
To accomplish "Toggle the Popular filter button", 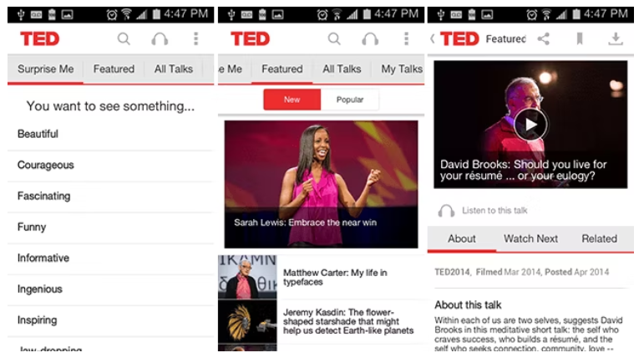I will (350, 100).
